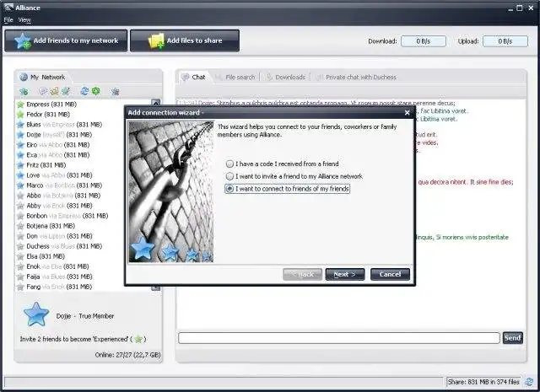
Task: Select friend 'Abbo' in the network list
Action: [59, 196]
